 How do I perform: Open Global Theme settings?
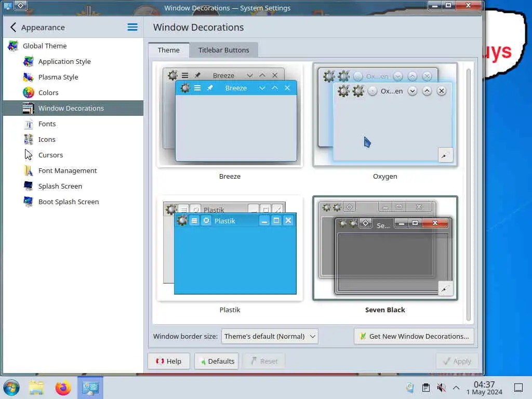coord(73,46)
